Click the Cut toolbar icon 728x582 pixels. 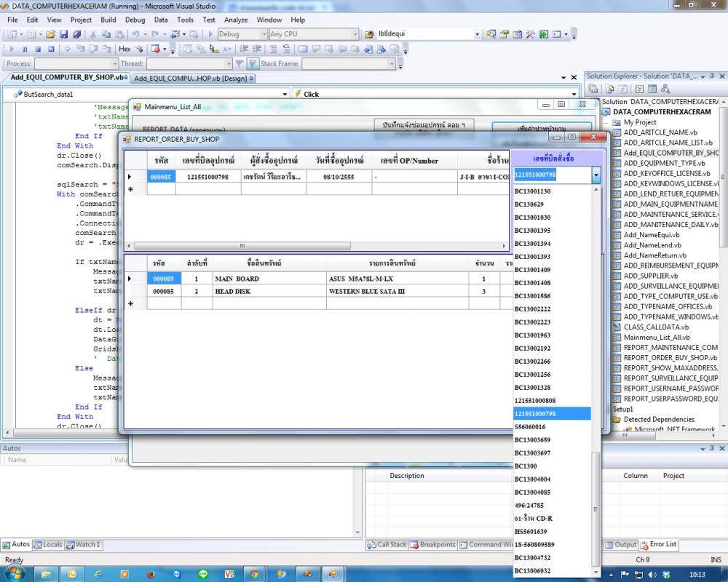tap(93, 34)
